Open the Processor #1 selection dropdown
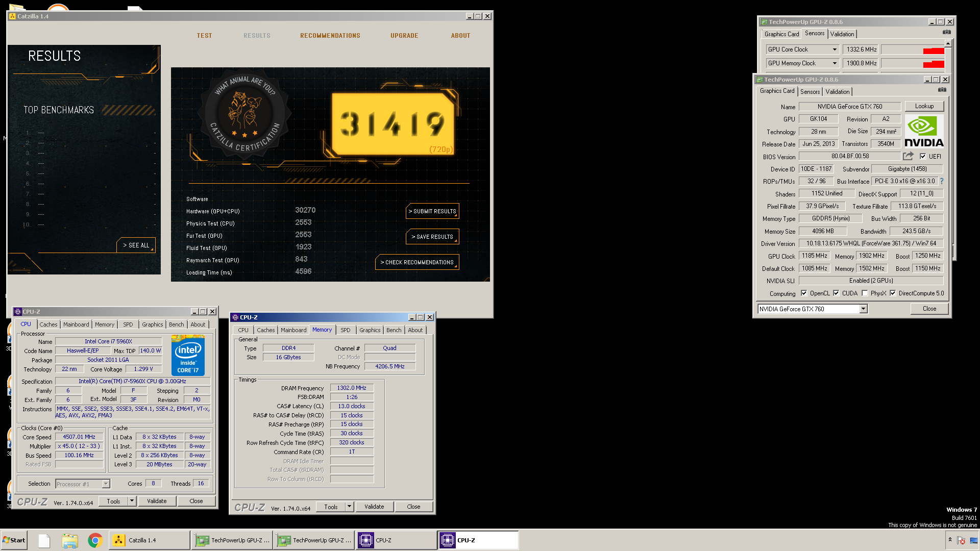The width and height of the screenshot is (980, 551). (x=83, y=484)
